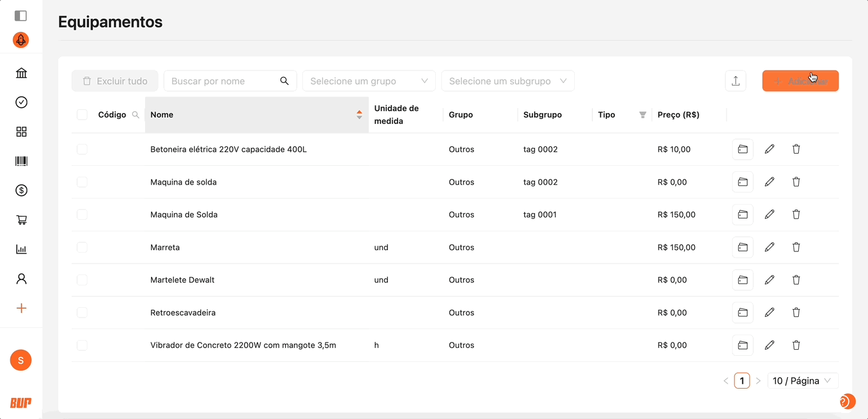This screenshot has width=868, height=419.
Task: Open the '10 / Página' page size selector
Action: pos(802,381)
